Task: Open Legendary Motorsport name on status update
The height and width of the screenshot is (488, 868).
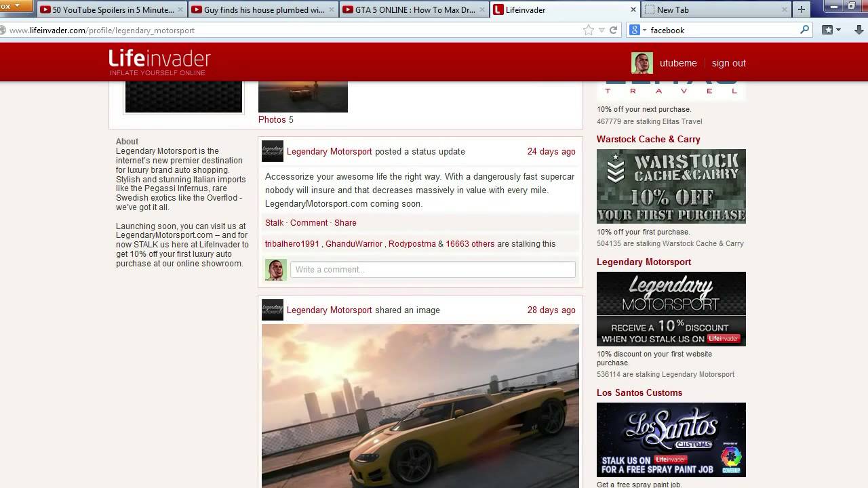Action: click(330, 152)
